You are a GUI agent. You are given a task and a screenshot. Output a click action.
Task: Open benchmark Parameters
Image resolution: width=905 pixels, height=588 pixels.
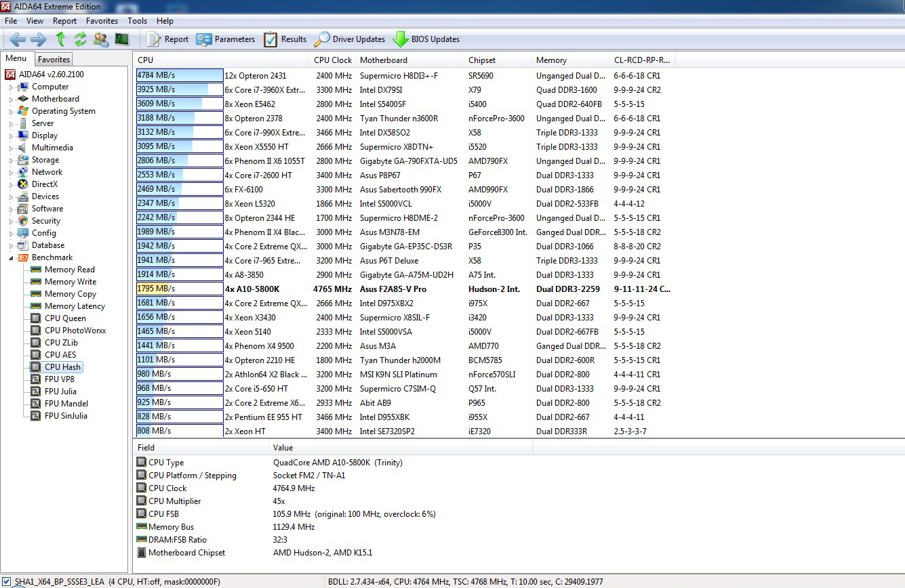[226, 39]
